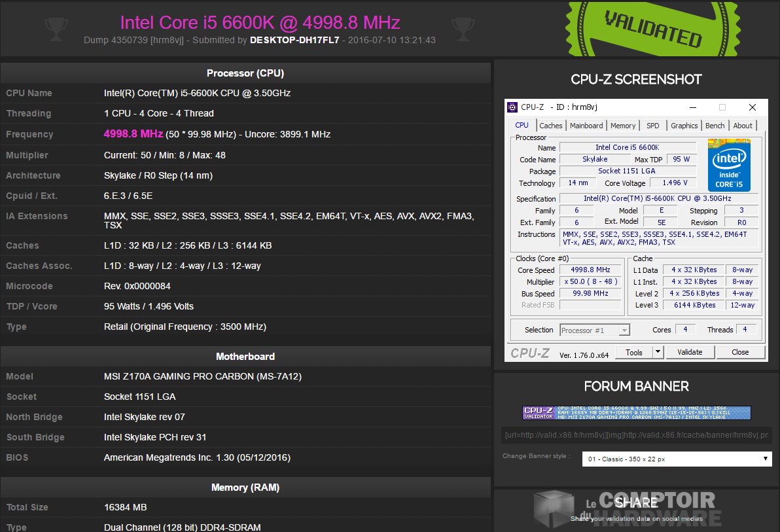Click the Bus Speed 99.98 MHz field
This screenshot has width=780, height=532.
tap(590, 294)
